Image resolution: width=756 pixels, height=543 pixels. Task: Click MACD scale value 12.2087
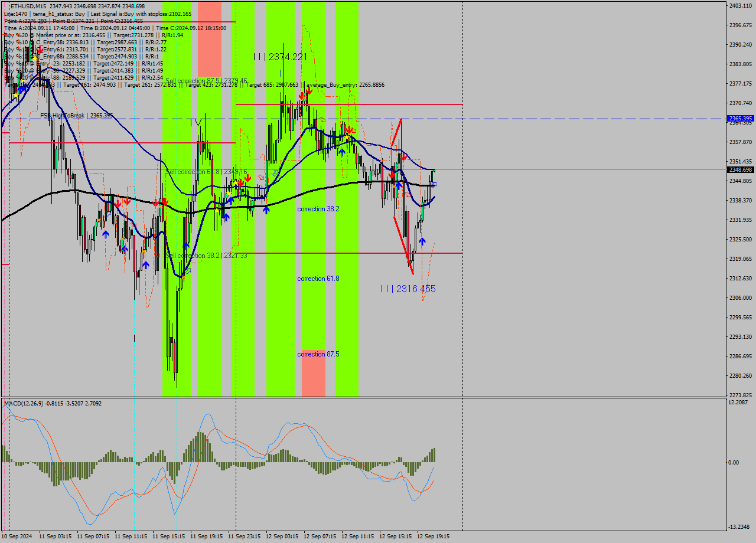pos(739,403)
